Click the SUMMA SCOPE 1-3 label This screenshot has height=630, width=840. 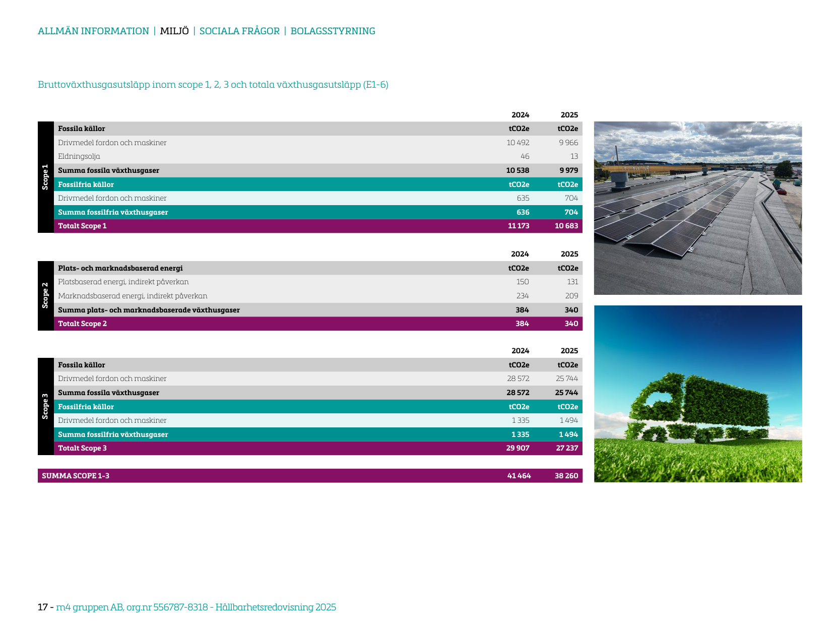[x=76, y=476]
